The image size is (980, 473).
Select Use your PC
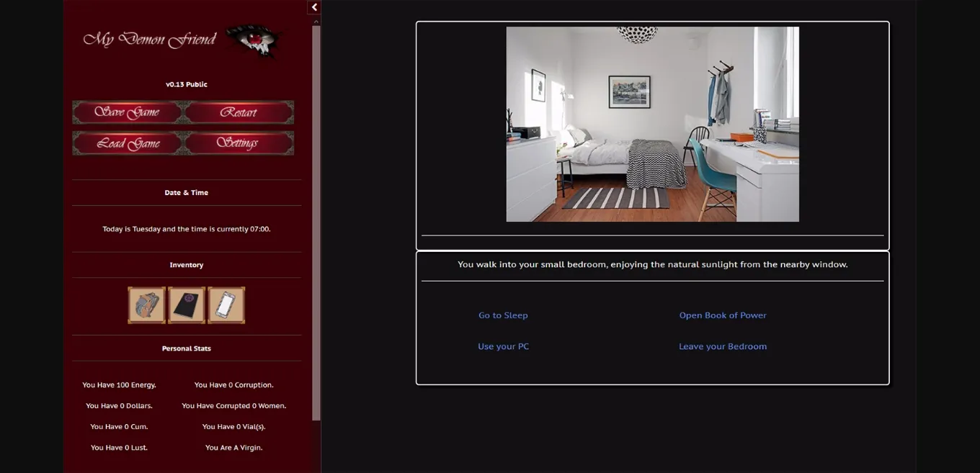point(504,346)
